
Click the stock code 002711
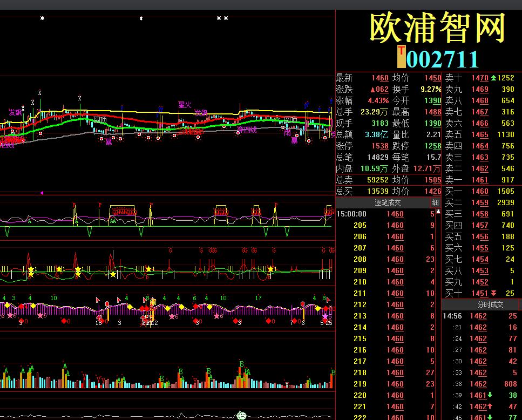tap(443, 59)
